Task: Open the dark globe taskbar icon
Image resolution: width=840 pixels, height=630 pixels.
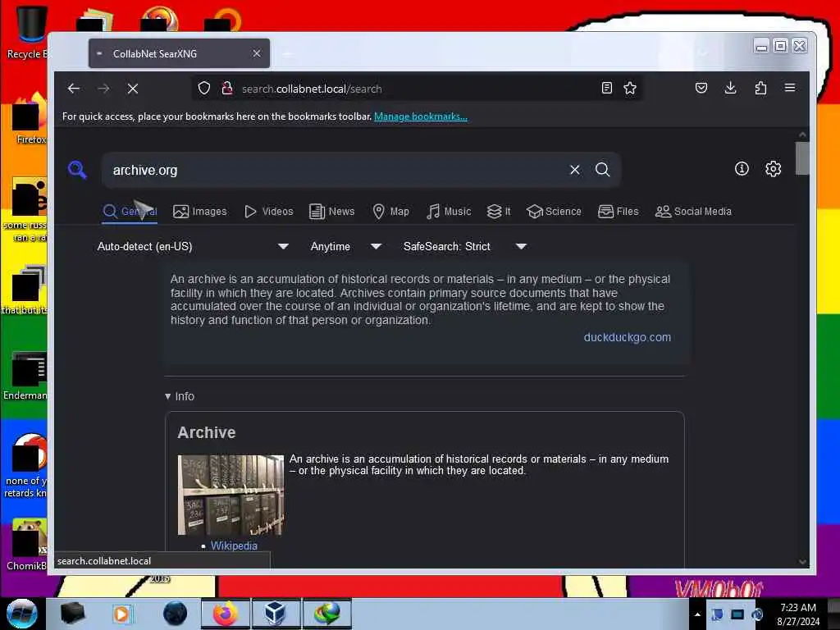Action: [176, 614]
